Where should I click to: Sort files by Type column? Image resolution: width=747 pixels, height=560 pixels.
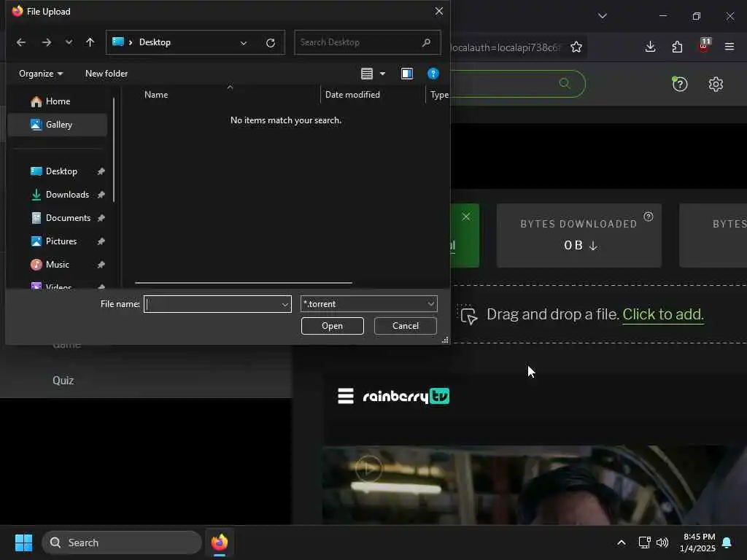point(439,94)
